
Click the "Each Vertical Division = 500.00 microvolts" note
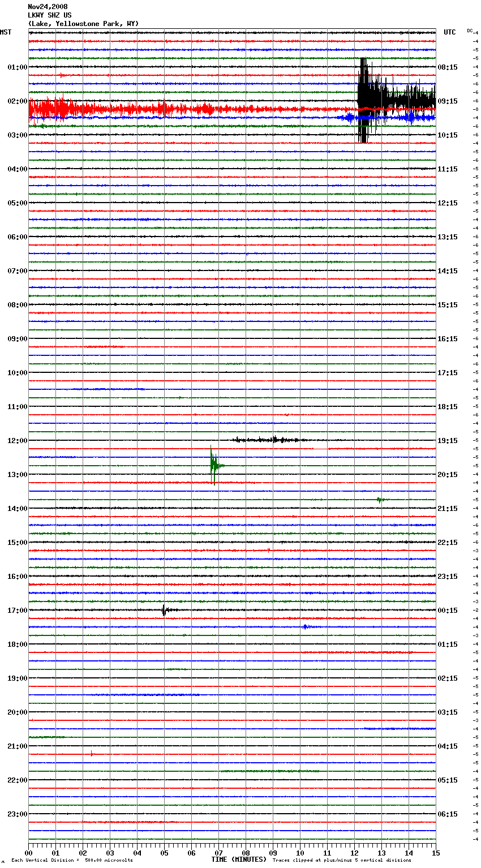(x=72, y=861)
